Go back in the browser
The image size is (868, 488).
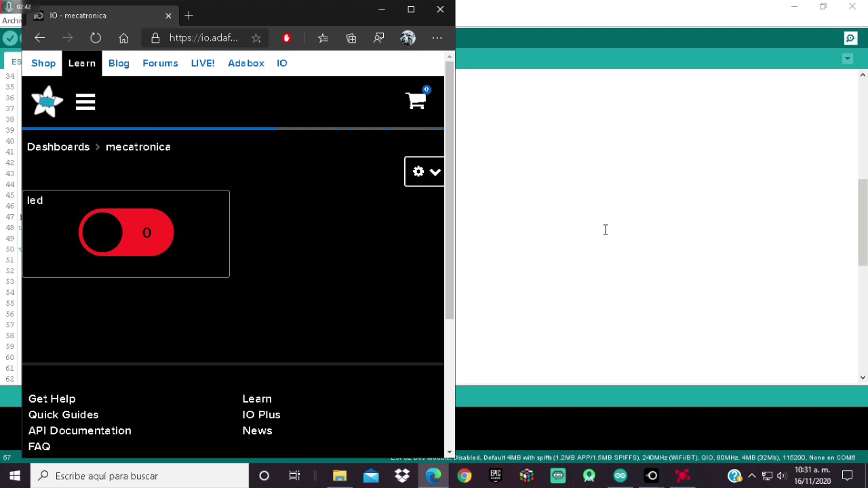pos(39,38)
